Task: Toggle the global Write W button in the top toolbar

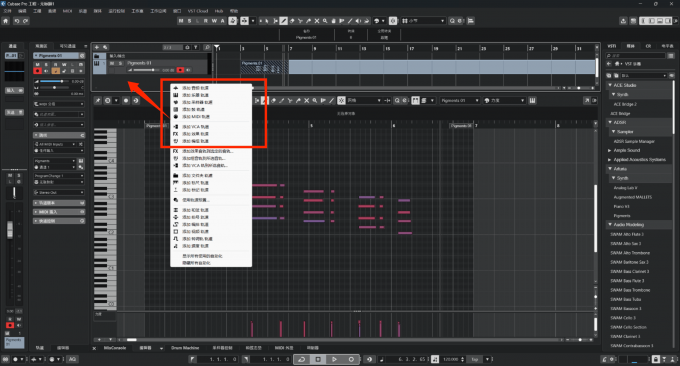Action: [214, 21]
